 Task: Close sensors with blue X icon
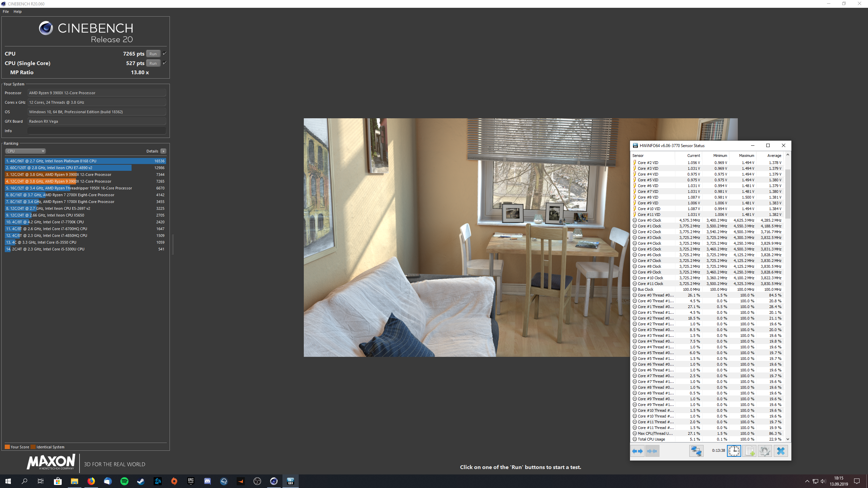[781, 451]
